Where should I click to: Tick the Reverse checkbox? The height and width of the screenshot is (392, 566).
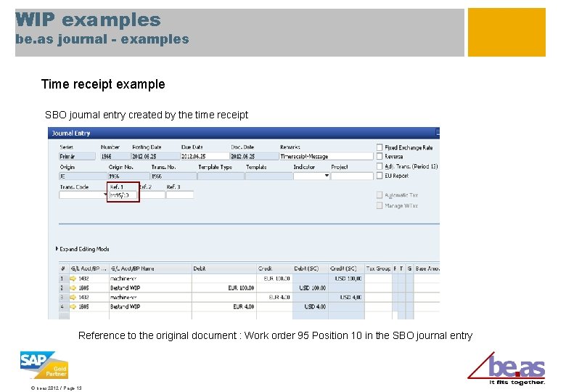[x=380, y=156]
